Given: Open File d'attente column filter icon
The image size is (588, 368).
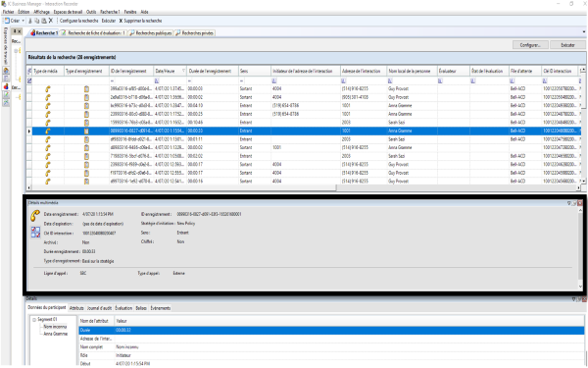Looking at the screenshot, I should coord(512,80).
